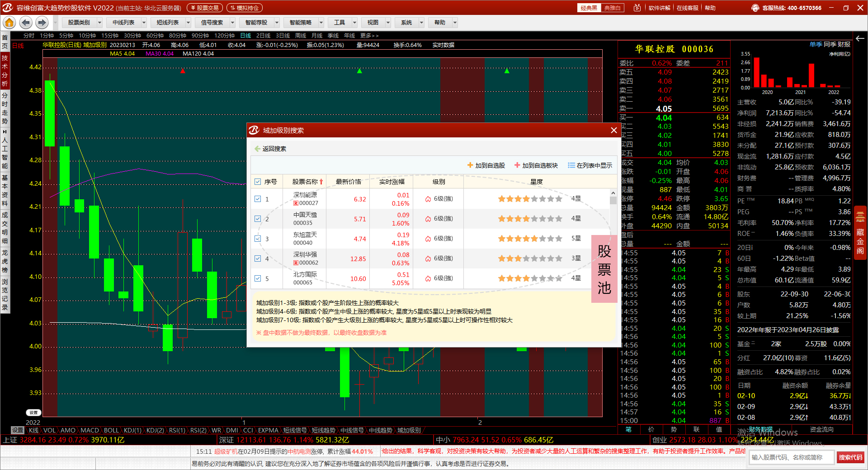Expand the 信号搜索 dropdown arrow

click(232, 22)
